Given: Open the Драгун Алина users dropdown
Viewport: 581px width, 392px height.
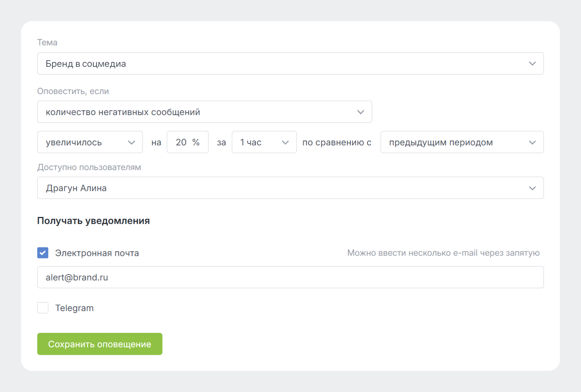Looking at the screenshot, I should click(x=264, y=188).
